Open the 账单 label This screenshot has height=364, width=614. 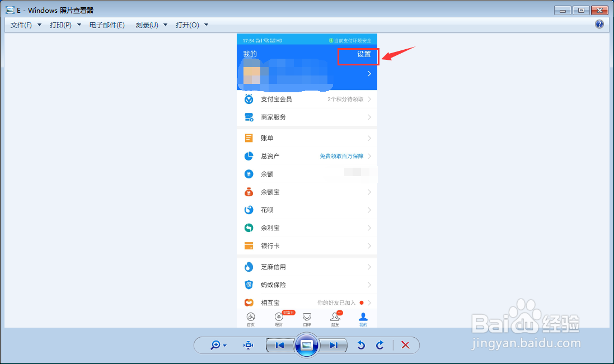click(267, 138)
